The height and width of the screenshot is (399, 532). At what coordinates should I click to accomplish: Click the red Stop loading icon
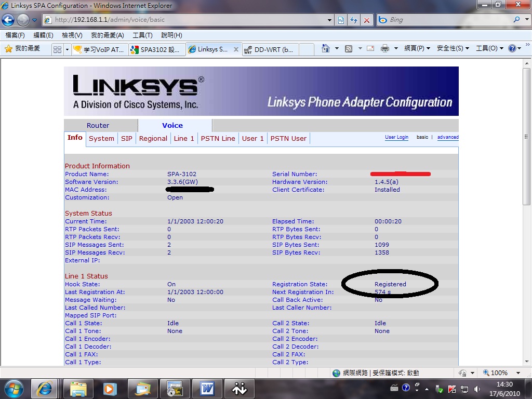[x=367, y=20]
